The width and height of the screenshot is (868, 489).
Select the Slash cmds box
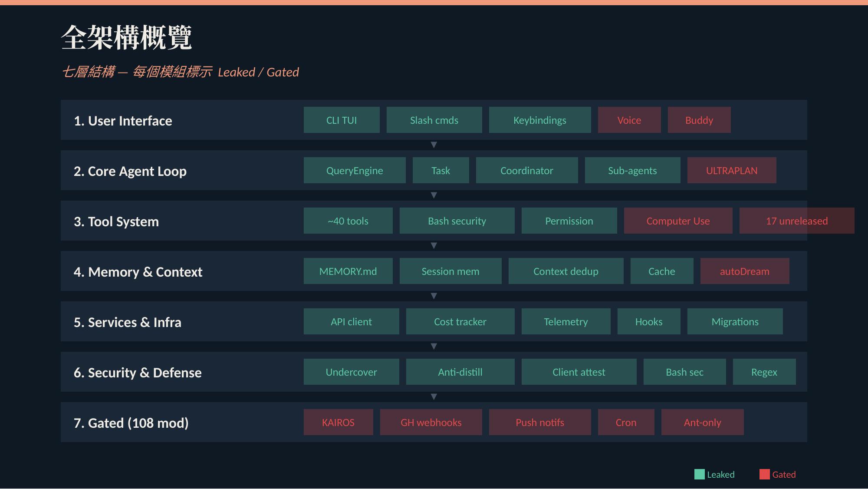click(434, 120)
